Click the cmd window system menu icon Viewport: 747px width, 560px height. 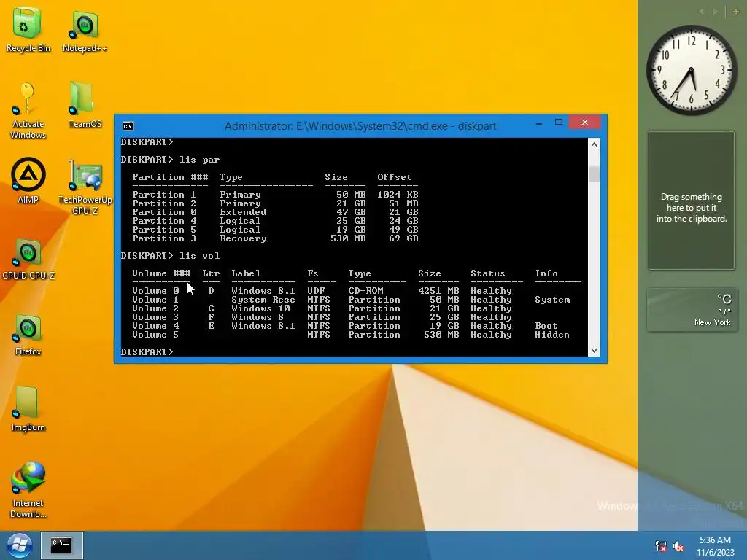pyautogui.click(x=128, y=125)
